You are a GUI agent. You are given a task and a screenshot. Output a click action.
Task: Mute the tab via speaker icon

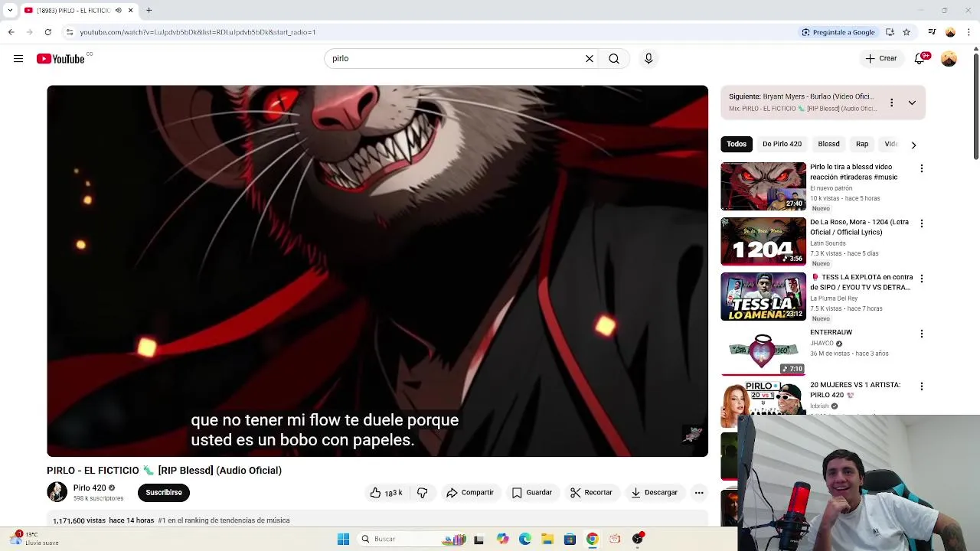click(x=118, y=10)
